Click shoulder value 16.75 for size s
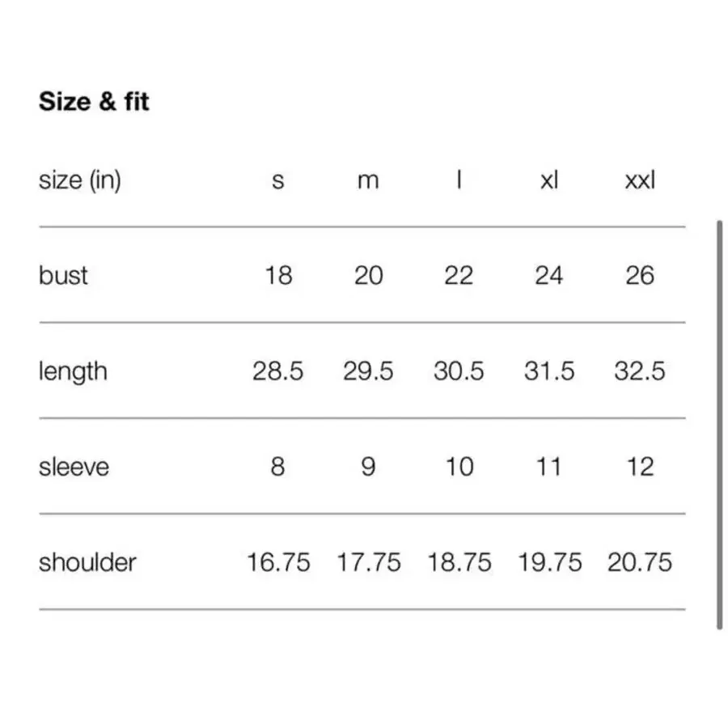This screenshot has width=728, height=728. click(277, 562)
